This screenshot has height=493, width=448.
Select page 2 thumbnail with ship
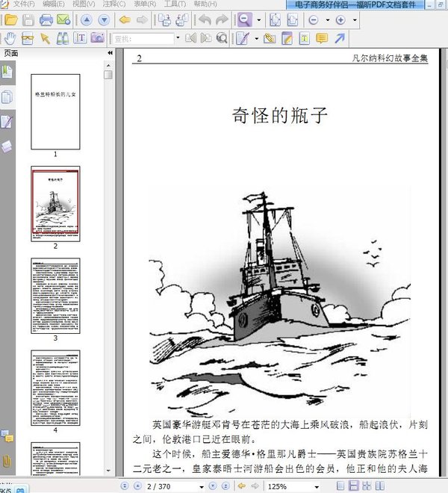(x=55, y=204)
